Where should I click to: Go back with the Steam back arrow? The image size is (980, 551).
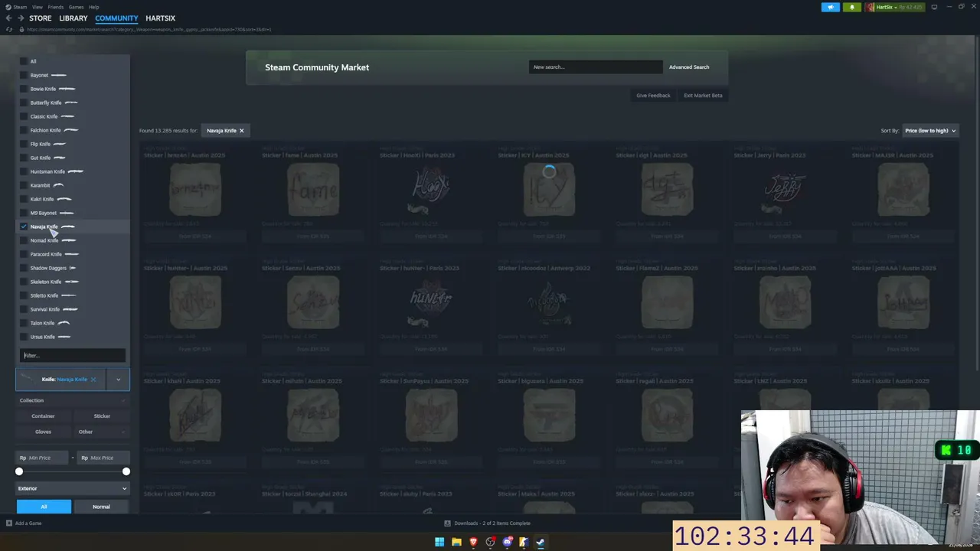coord(10,18)
